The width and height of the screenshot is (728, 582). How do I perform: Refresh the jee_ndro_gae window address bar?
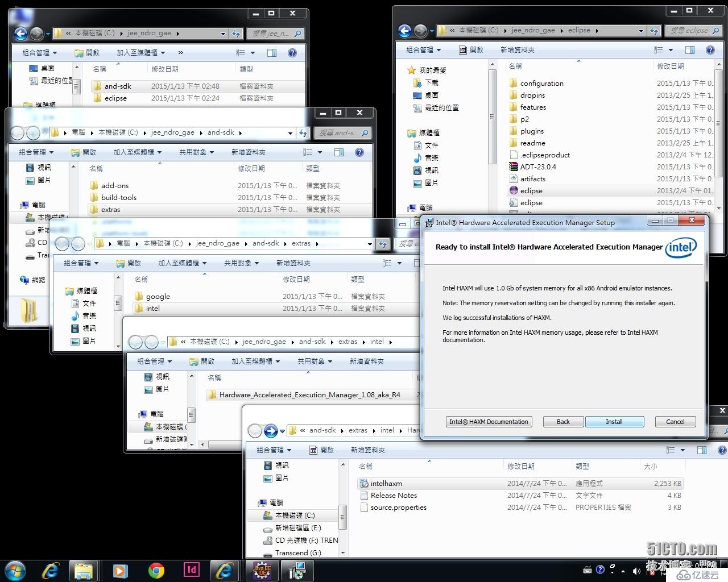[237, 34]
